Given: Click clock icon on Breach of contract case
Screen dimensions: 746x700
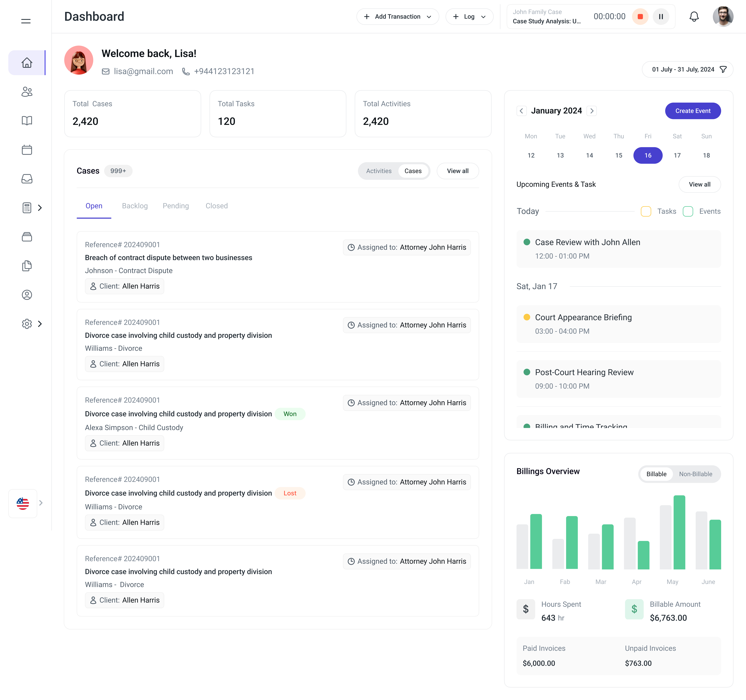Looking at the screenshot, I should (351, 247).
